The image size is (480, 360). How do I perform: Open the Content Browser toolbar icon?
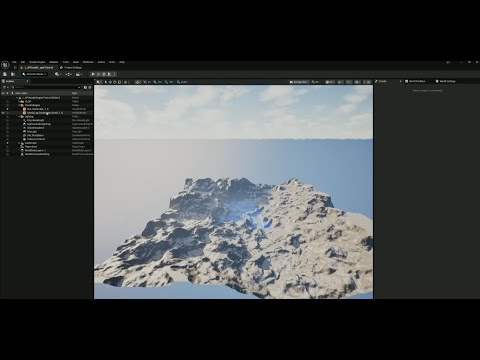pyautogui.click(x=13, y=74)
